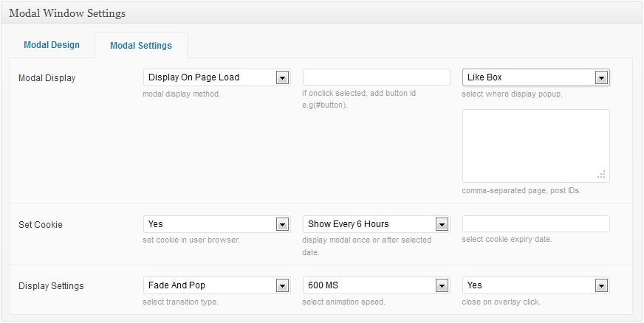Click the Set Cookie row label

point(41,225)
